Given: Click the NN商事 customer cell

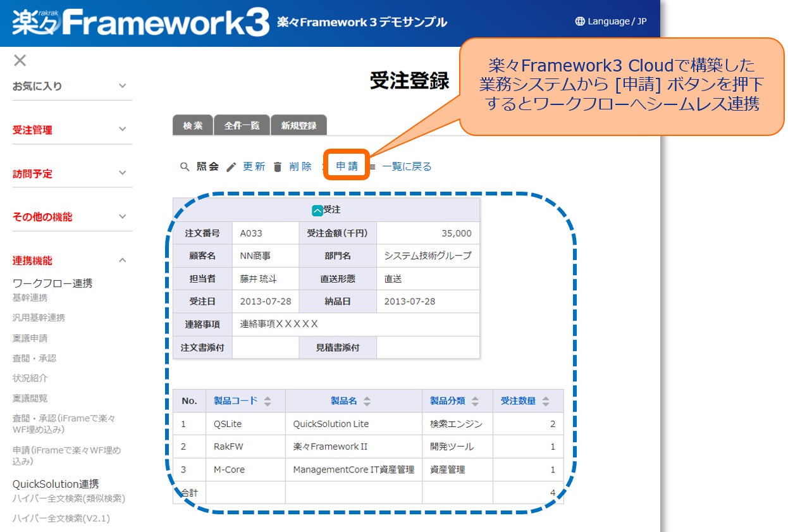Looking at the screenshot, I should coord(266,256).
